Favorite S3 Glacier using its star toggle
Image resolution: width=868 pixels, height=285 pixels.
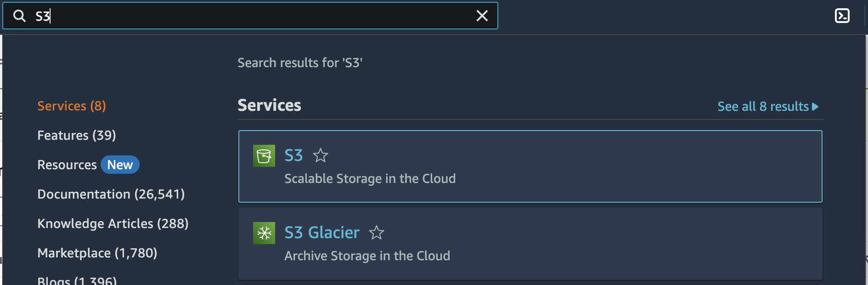click(x=377, y=233)
